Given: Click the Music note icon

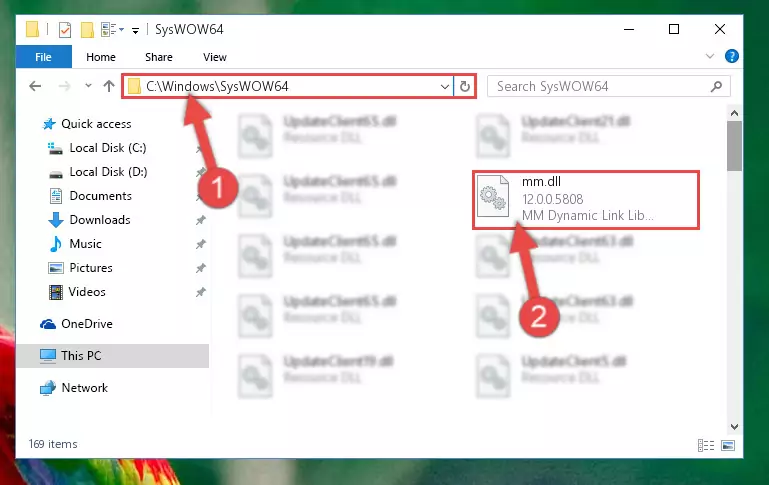Looking at the screenshot, I should click(x=55, y=244).
